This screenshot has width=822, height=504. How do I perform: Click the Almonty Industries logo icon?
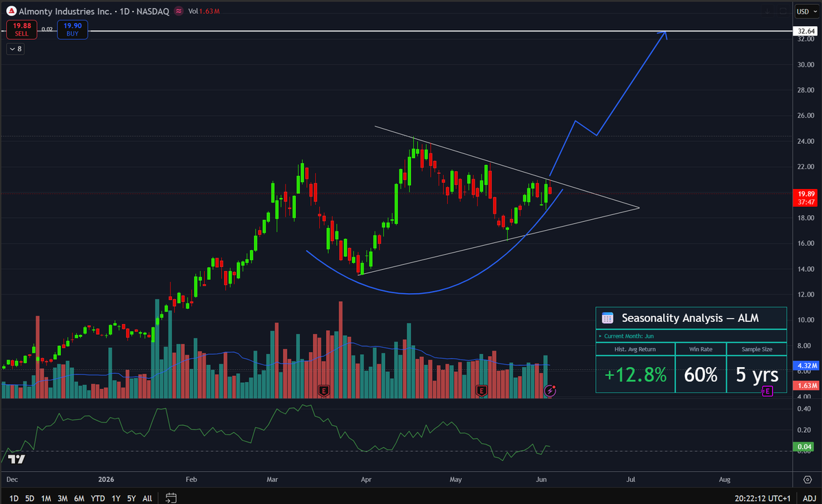coord(12,11)
